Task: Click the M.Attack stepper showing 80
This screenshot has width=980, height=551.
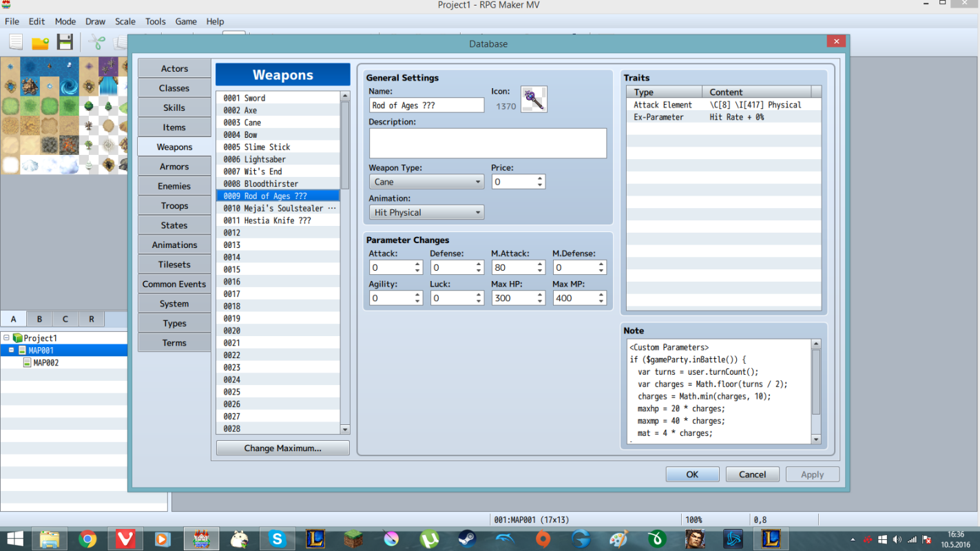Action: 518,267
